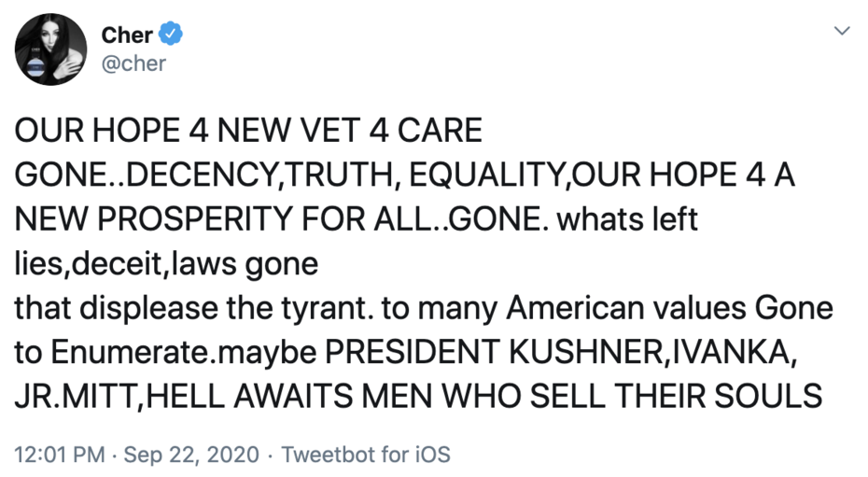This screenshot has height=477, width=868.
Task: Click the Sep 22, 2020 date
Action: click(190, 455)
